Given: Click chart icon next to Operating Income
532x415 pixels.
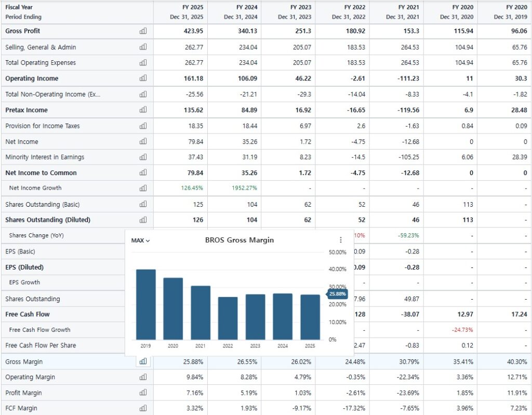Looking at the screenshot, I should click(143, 78).
